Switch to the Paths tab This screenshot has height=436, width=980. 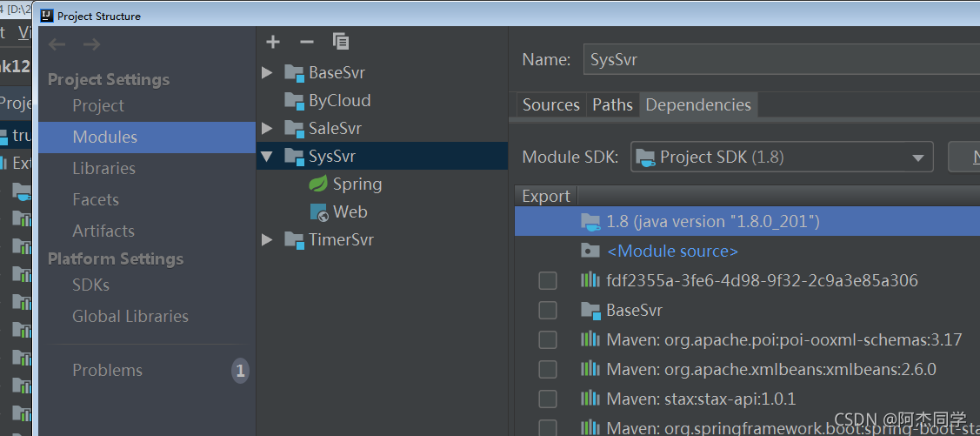tap(612, 104)
